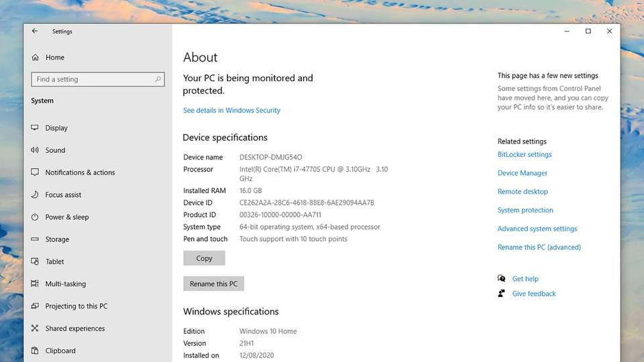This screenshot has width=644, height=362.
Task: Open the Get help chat icon
Action: pyautogui.click(x=502, y=278)
